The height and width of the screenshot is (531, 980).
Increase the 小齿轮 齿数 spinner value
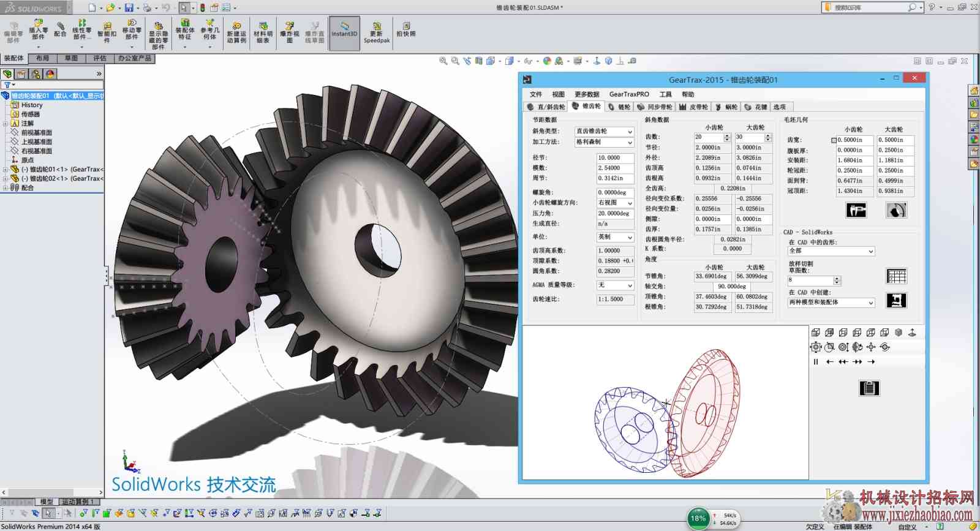pyautogui.click(x=727, y=135)
